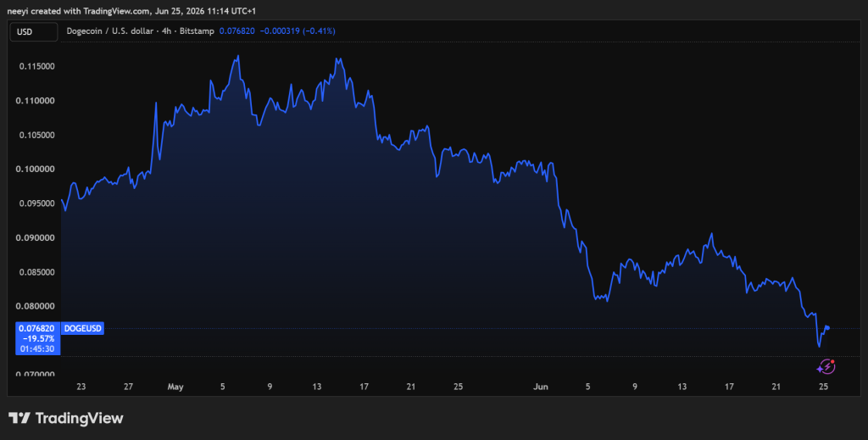Click the blue last-price dot on chart
The width and height of the screenshot is (868, 440).
coord(827,328)
